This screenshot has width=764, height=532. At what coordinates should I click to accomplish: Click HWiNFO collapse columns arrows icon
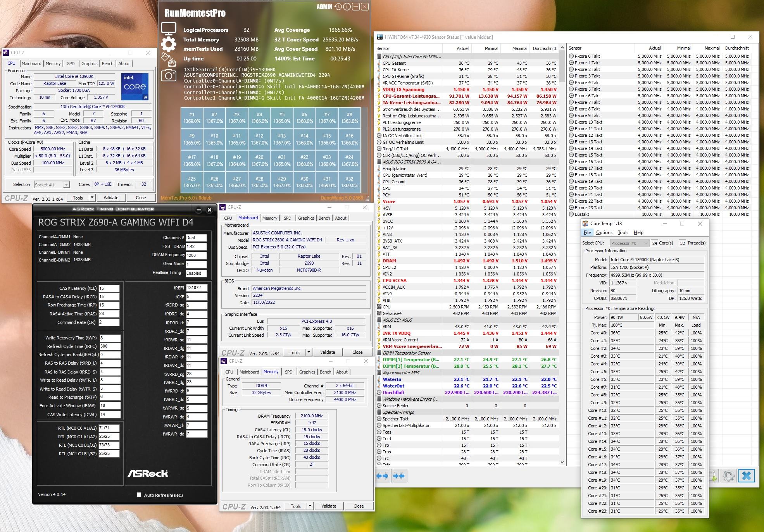(x=399, y=476)
